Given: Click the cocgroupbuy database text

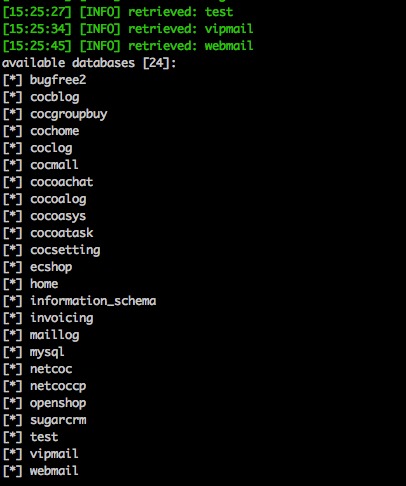Looking at the screenshot, I should 69,114.
